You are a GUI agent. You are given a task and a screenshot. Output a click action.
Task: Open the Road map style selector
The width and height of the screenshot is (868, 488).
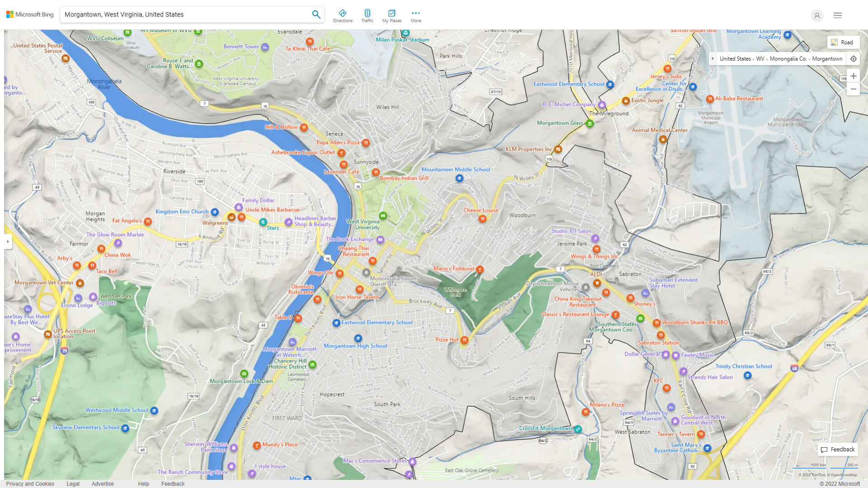pyautogui.click(x=842, y=42)
